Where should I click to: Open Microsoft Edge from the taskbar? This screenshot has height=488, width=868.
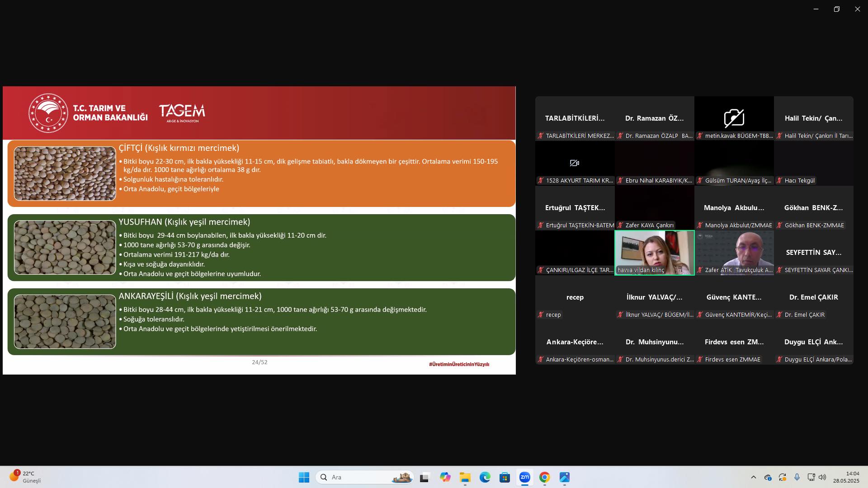point(485,477)
